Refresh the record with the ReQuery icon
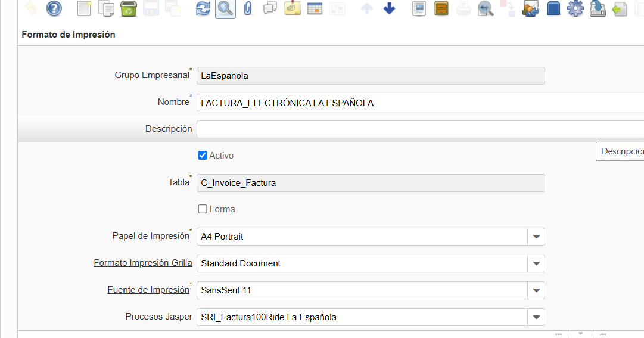Viewport: 644px width, 338px height. coord(203,9)
